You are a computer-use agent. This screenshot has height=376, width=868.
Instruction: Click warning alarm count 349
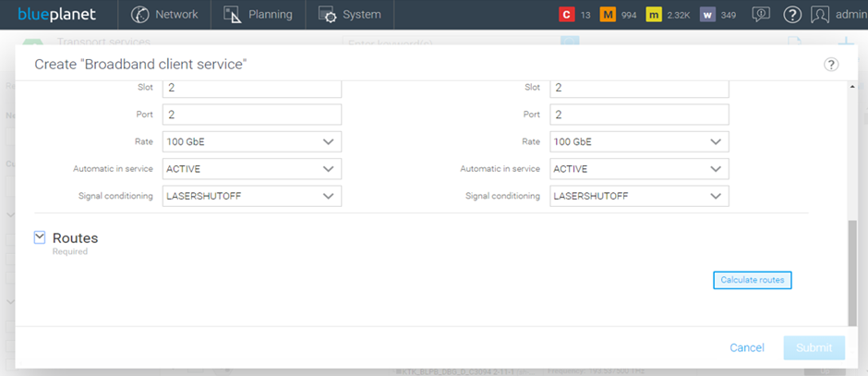coord(729,16)
